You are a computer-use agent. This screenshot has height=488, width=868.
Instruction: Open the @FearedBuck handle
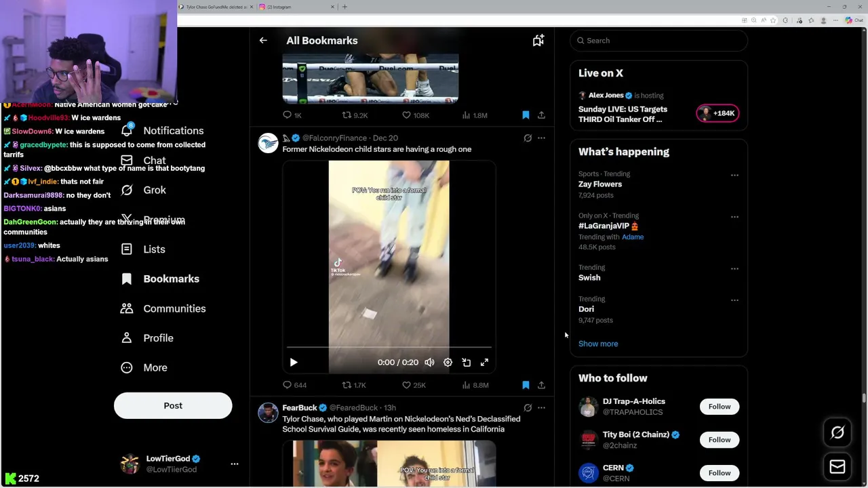click(353, 408)
